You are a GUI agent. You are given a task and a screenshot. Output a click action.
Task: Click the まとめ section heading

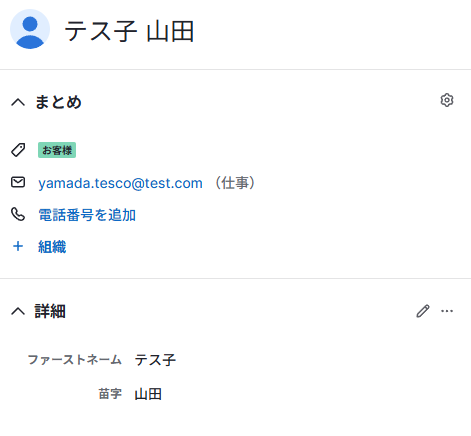coord(58,102)
